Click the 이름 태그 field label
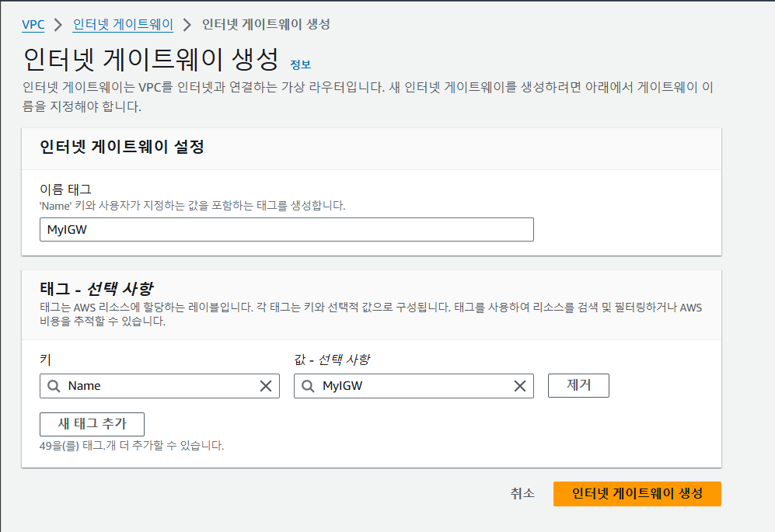 65,190
